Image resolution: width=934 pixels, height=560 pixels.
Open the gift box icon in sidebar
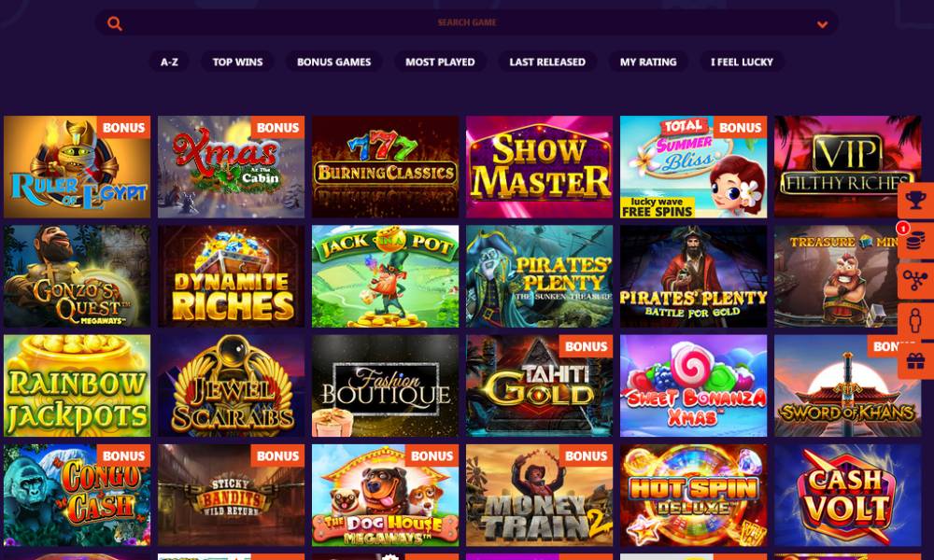(915, 360)
